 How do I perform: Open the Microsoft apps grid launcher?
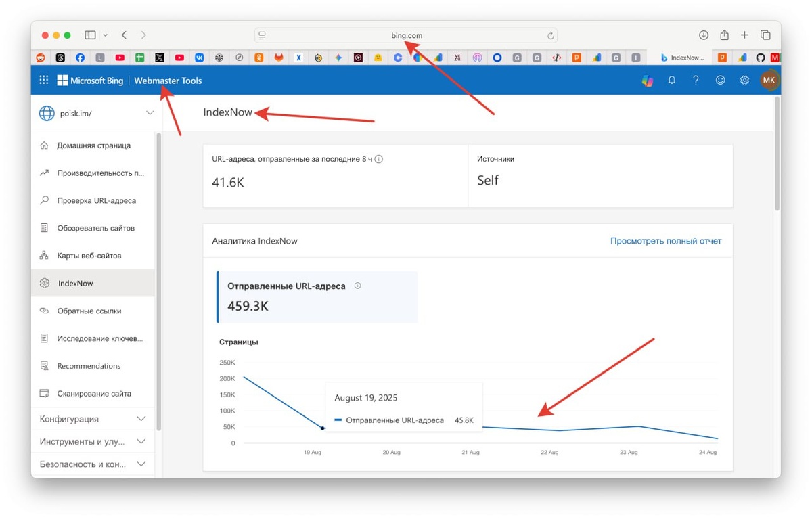pyautogui.click(x=44, y=80)
